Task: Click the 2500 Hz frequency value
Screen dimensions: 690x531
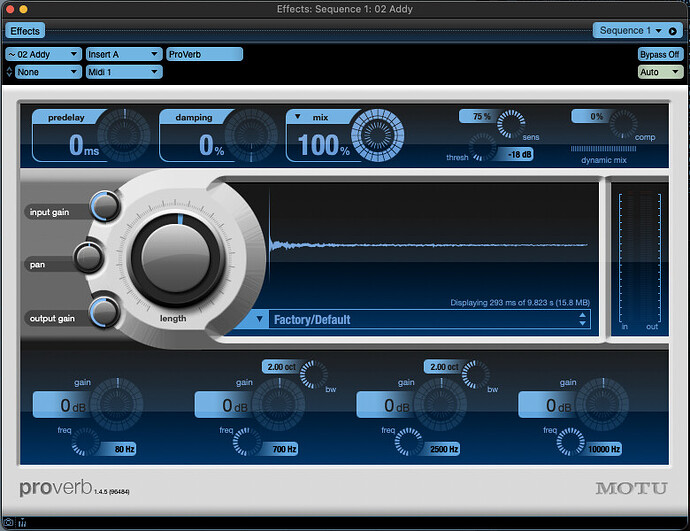Action: [x=444, y=449]
